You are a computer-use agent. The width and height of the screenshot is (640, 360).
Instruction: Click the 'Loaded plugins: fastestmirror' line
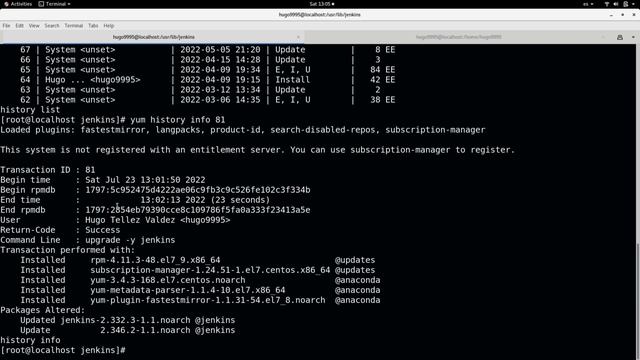(x=242, y=130)
